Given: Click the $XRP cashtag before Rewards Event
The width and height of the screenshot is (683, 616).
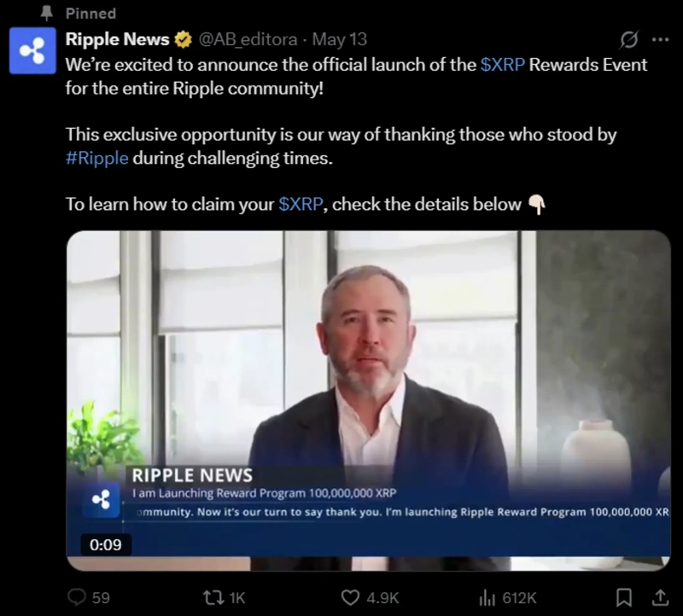Looking at the screenshot, I should point(502,65).
